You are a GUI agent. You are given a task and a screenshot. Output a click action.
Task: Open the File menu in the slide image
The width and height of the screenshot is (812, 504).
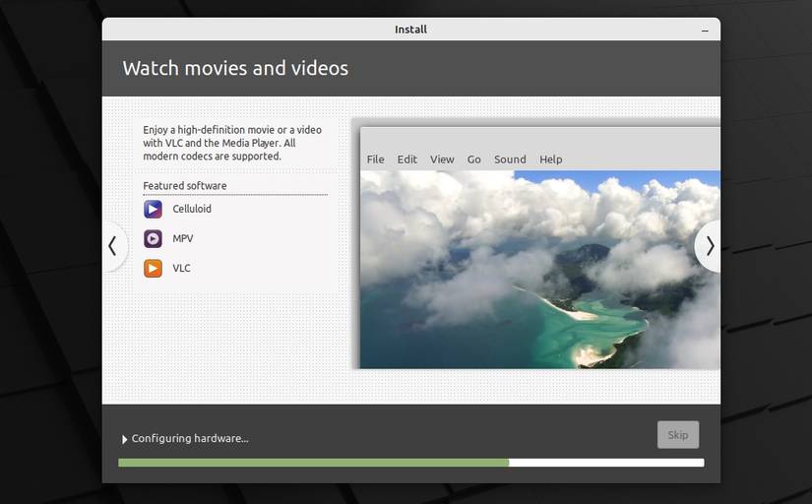coord(375,159)
